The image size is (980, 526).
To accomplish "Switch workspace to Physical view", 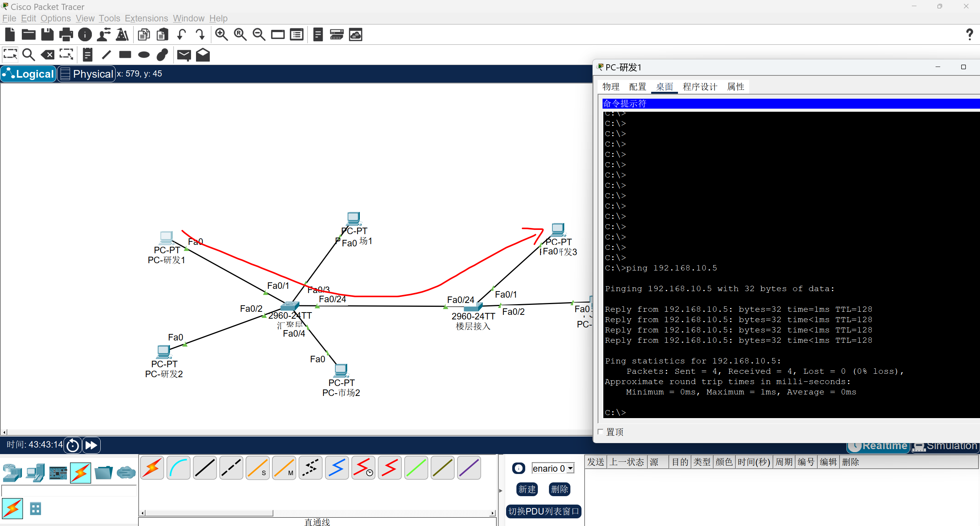I will pyautogui.click(x=87, y=74).
